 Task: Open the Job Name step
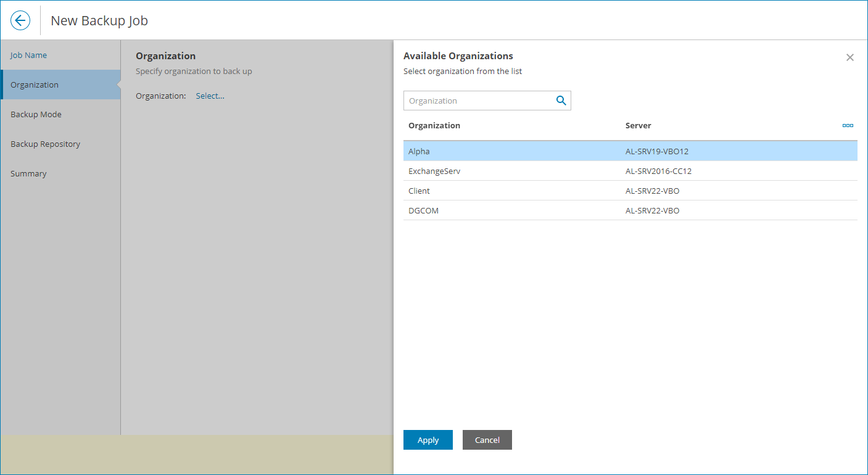point(29,55)
